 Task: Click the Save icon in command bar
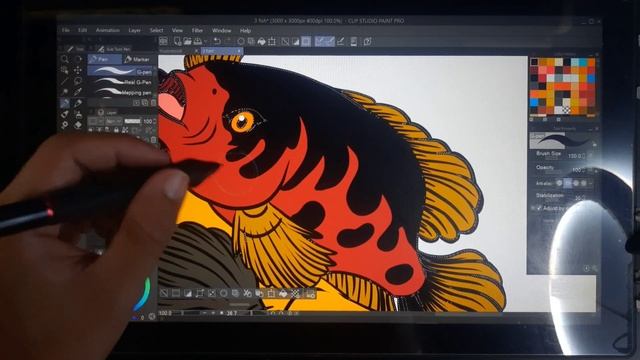click(x=198, y=41)
